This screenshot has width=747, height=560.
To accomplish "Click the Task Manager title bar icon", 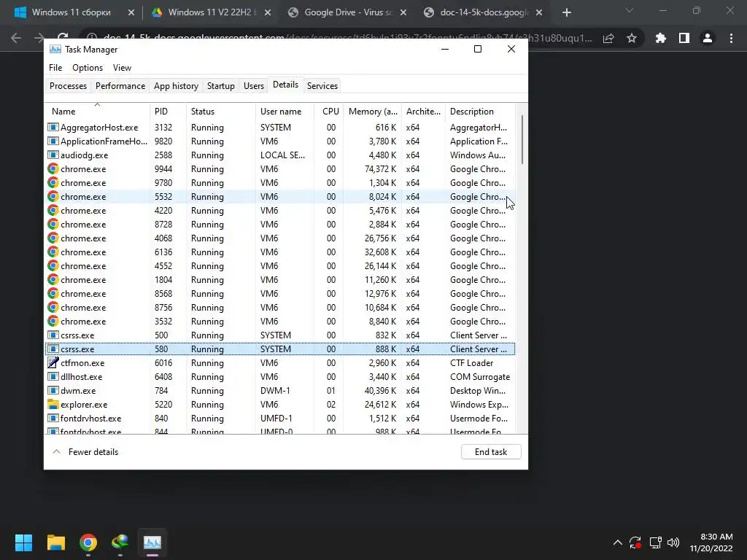I will [x=55, y=49].
